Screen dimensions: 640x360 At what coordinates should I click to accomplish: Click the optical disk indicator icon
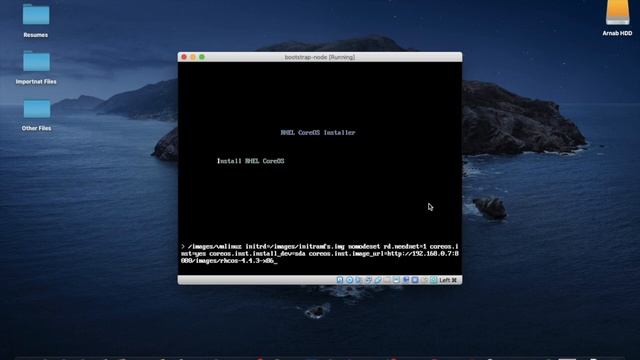click(349, 280)
